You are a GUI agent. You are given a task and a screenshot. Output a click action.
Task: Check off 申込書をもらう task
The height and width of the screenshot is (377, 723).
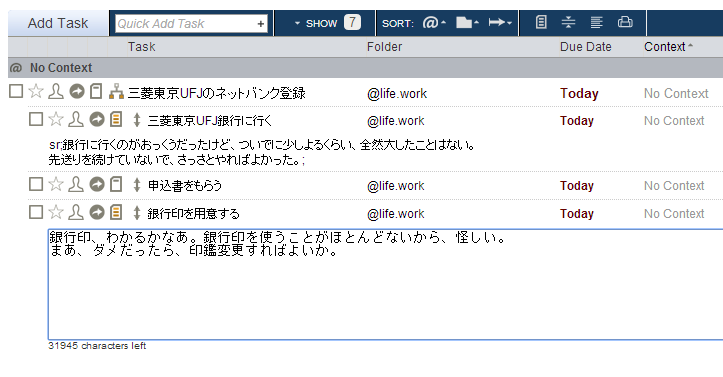click(x=36, y=184)
